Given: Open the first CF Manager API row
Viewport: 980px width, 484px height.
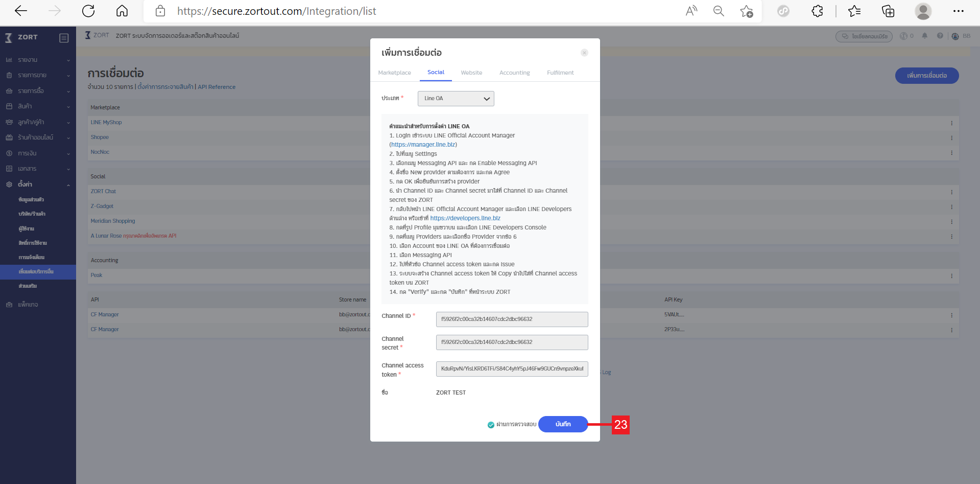Looking at the screenshot, I should [x=105, y=315].
